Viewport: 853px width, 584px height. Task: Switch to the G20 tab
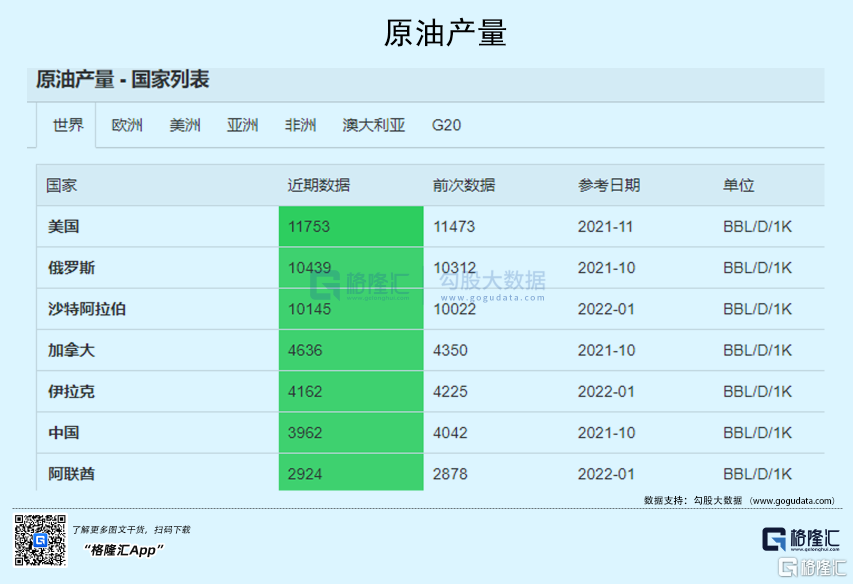446,126
